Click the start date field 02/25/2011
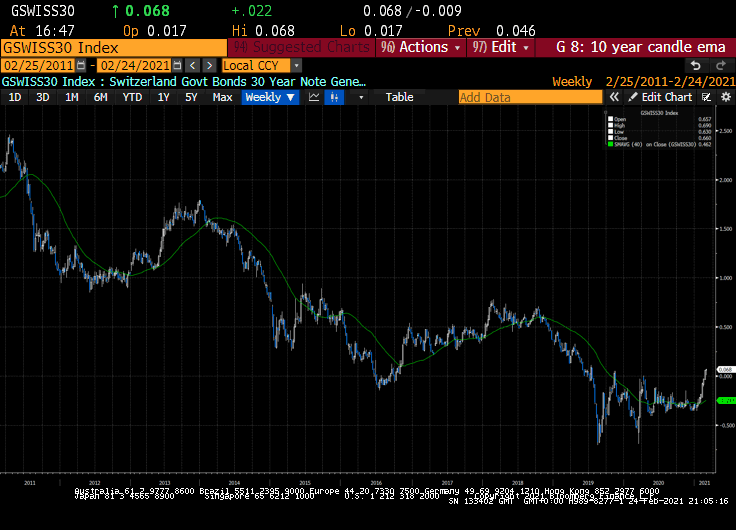 pos(38,65)
